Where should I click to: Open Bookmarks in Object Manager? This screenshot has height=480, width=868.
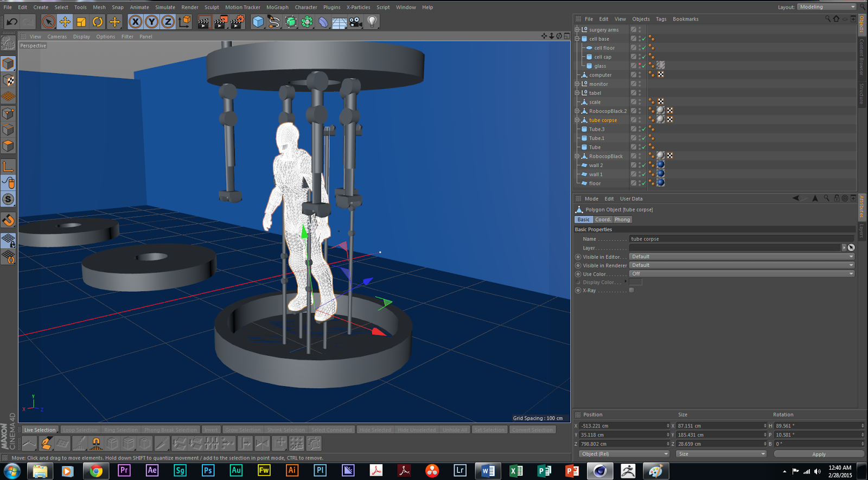coord(686,19)
